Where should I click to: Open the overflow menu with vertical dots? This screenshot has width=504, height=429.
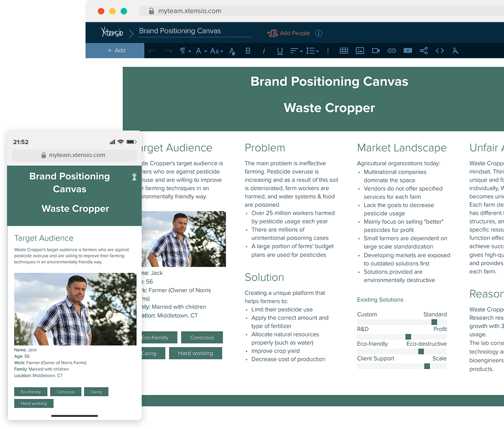coord(328,50)
